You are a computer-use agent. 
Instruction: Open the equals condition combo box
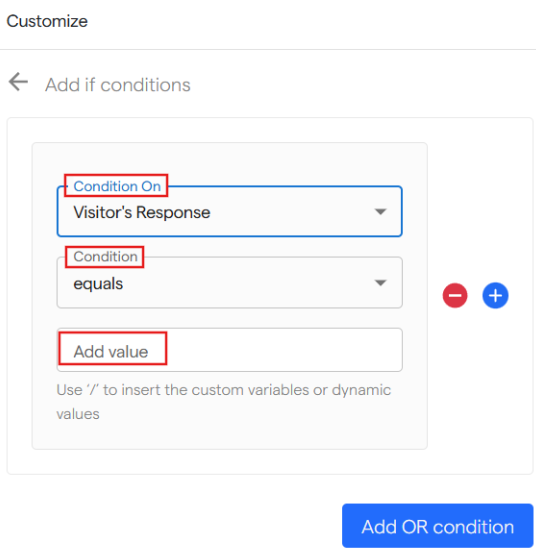tap(230, 283)
